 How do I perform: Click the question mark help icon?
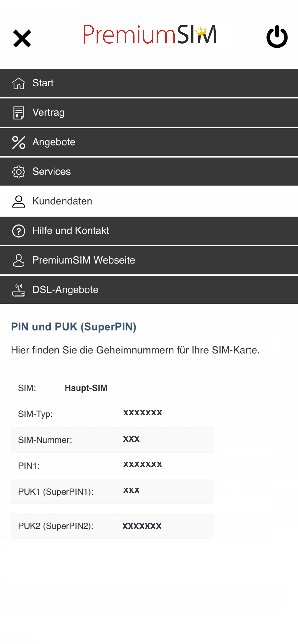point(19,231)
